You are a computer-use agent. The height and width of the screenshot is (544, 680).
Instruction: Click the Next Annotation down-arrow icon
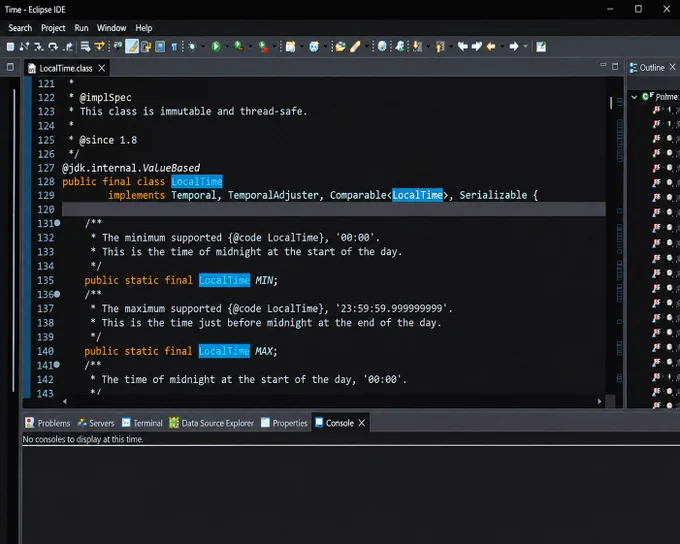[417, 46]
